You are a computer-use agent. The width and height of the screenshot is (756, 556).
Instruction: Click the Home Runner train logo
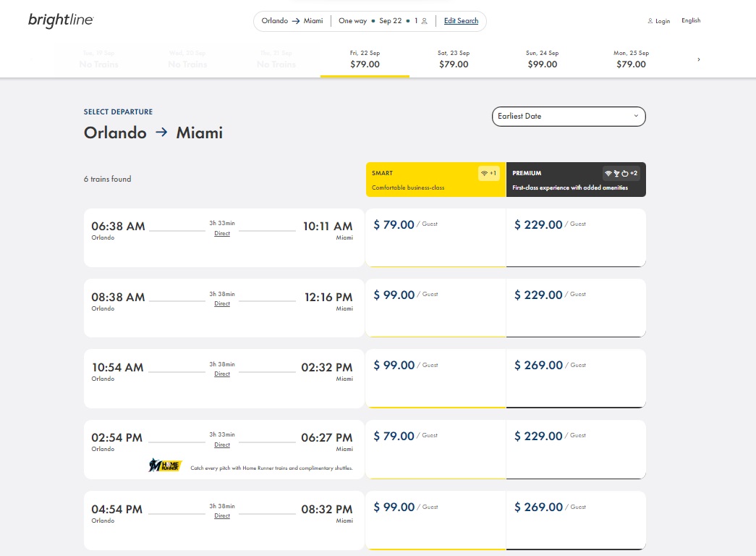coord(165,466)
